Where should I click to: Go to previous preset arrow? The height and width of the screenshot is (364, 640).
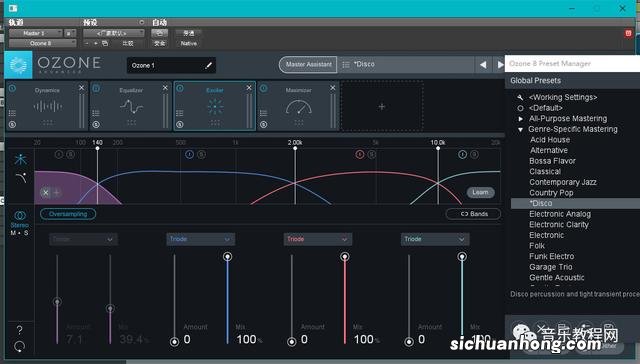483,64
